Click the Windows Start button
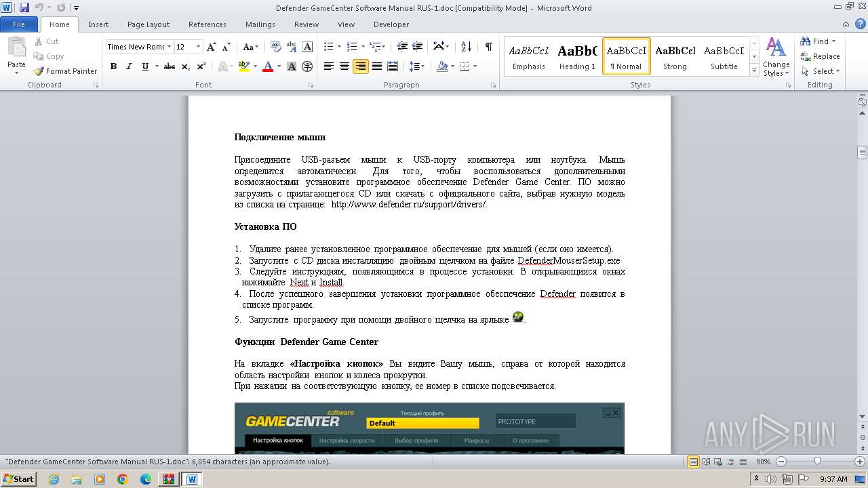The width and height of the screenshot is (868, 488). (19, 479)
